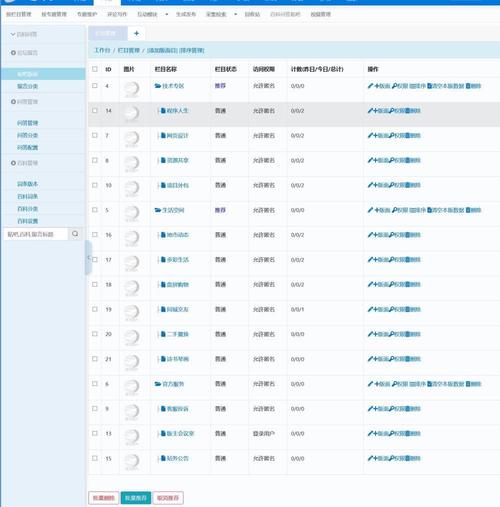Click the teal 批量推荐 button
This screenshot has height=507, width=500.
coord(136,498)
